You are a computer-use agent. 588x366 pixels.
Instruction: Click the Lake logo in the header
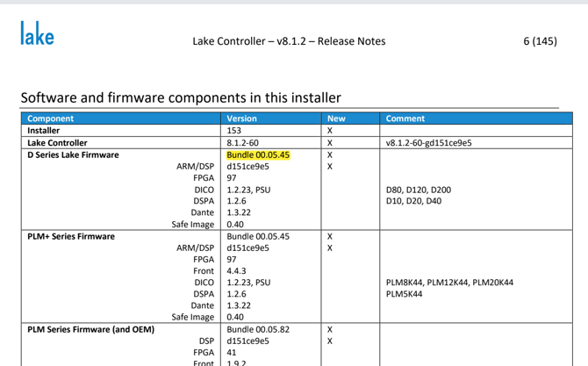pos(37,34)
